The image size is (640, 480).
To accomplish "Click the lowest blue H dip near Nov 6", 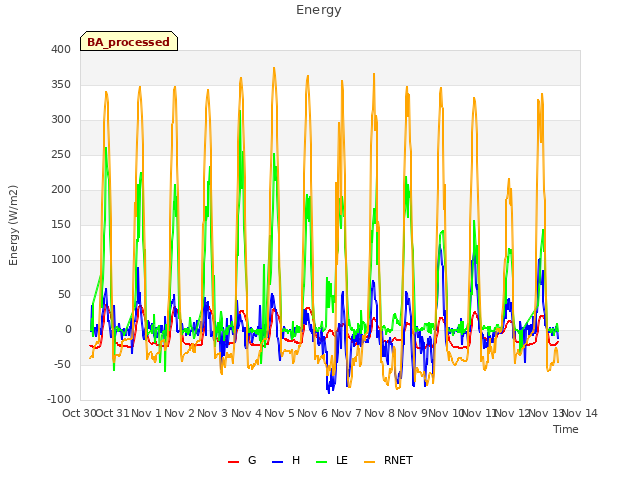I will 329,393.
